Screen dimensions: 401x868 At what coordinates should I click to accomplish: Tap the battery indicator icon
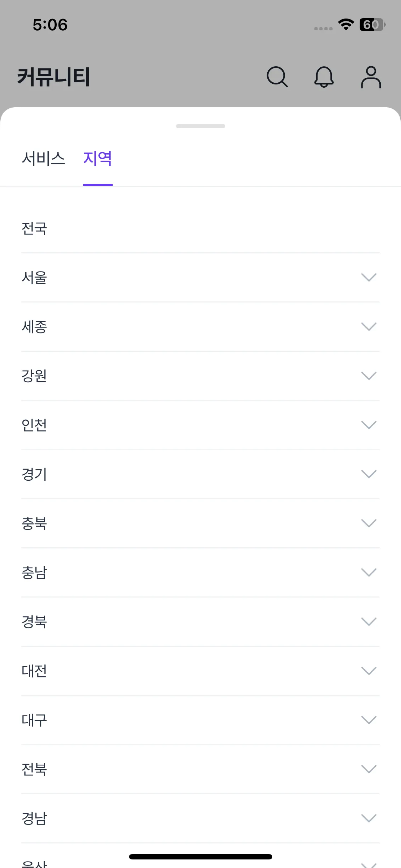coord(372,25)
